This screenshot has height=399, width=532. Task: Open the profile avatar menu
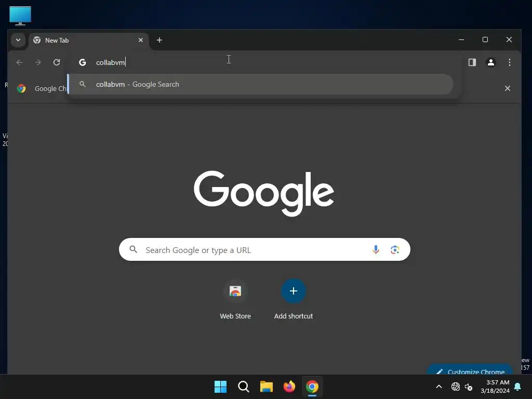pos(490,62)
